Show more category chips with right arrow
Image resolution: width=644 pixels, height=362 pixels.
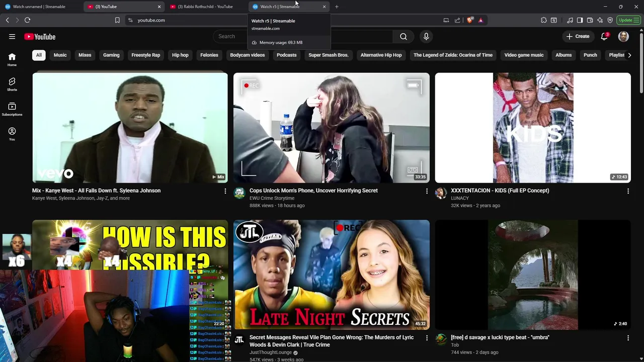coord(629,55)
